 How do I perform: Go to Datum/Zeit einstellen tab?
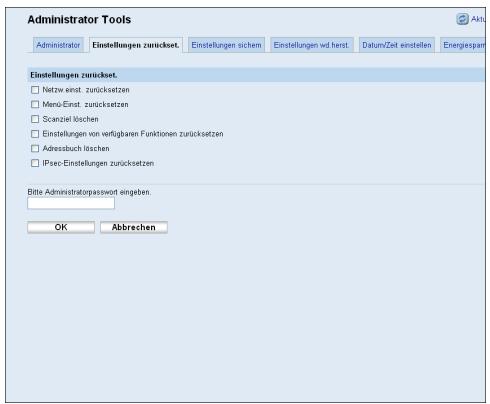tap(397, 45)
